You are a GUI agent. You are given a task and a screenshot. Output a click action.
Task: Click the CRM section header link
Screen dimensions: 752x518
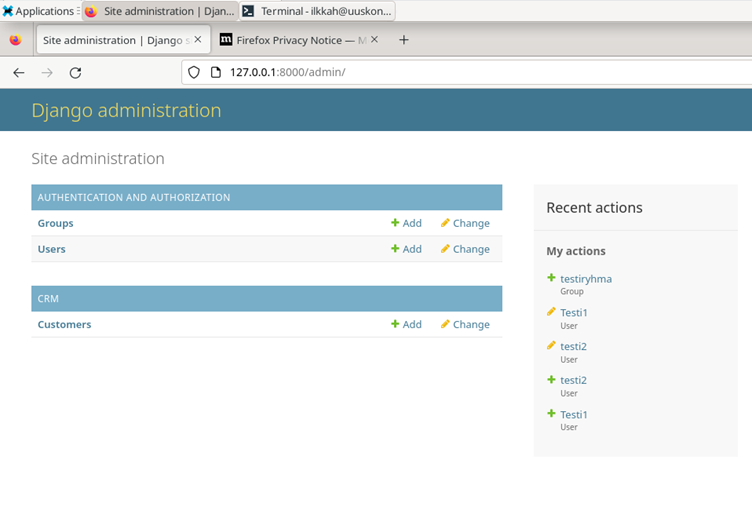point(48,298)
